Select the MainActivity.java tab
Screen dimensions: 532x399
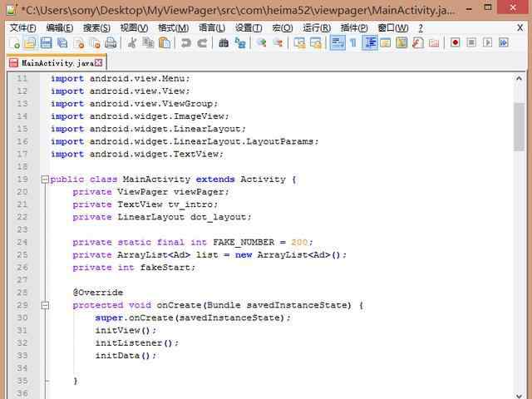(57, 63)
